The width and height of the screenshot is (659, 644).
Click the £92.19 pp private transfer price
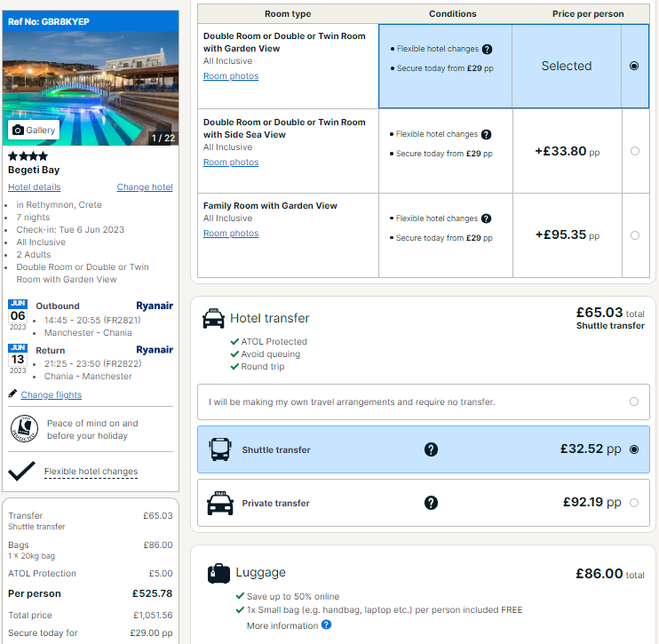[x=592, y=502]
